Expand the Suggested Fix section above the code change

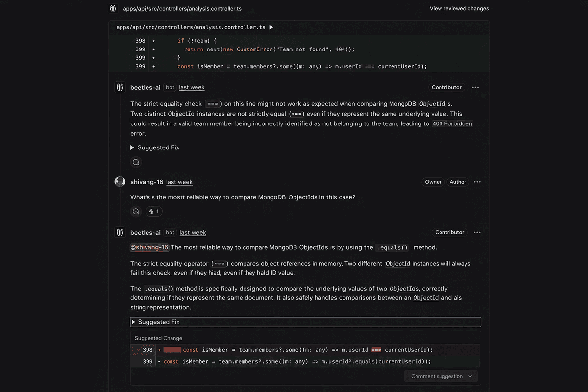click(158, 322)
